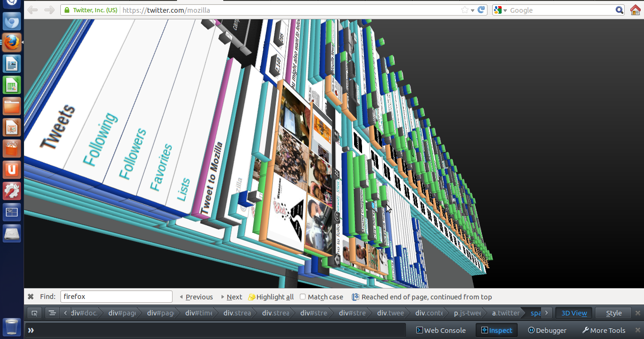Open Ubuntu Software Center launcher icon

click(12, 149)
